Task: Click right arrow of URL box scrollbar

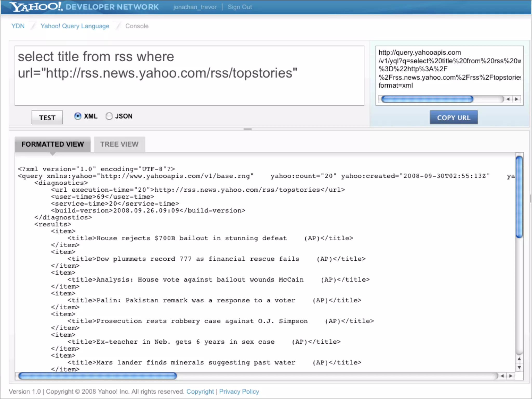Action: point(517,99)
